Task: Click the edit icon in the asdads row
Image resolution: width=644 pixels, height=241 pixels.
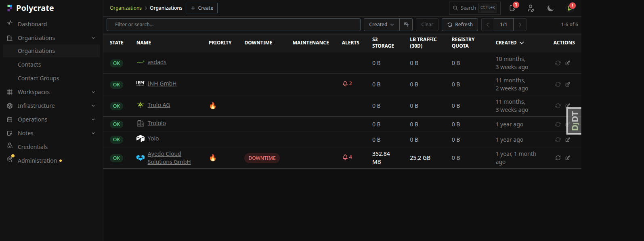Action: [x=568, y=63]
